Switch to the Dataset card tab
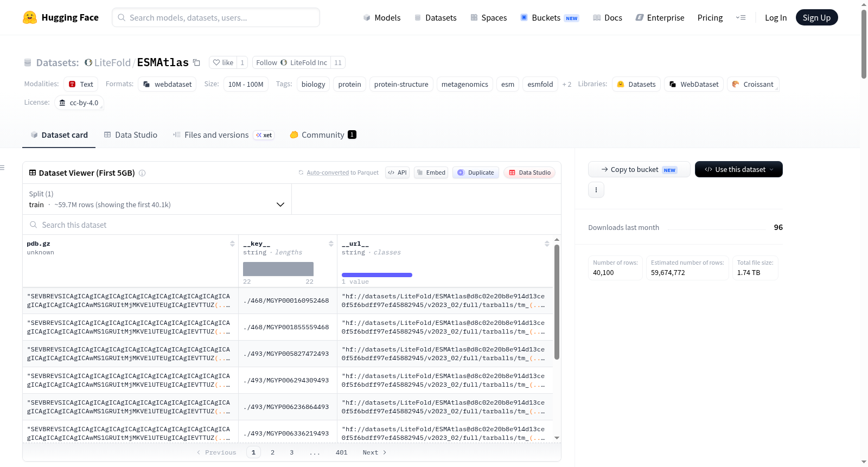This screenshot has height=467, width=868. click(59, 135)
